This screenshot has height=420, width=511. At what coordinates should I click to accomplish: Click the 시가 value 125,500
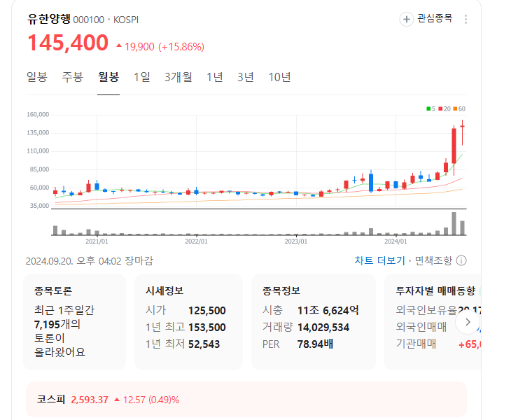207,311
